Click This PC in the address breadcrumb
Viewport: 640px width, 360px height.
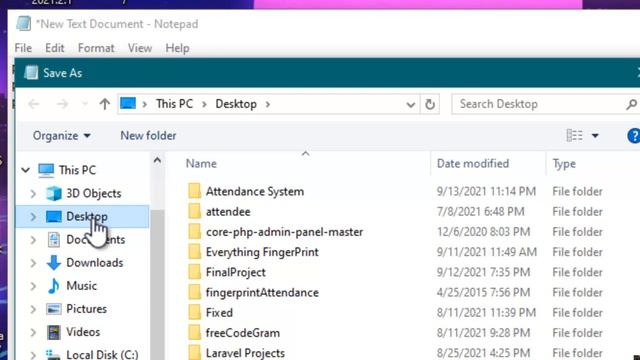click(174, 104)
